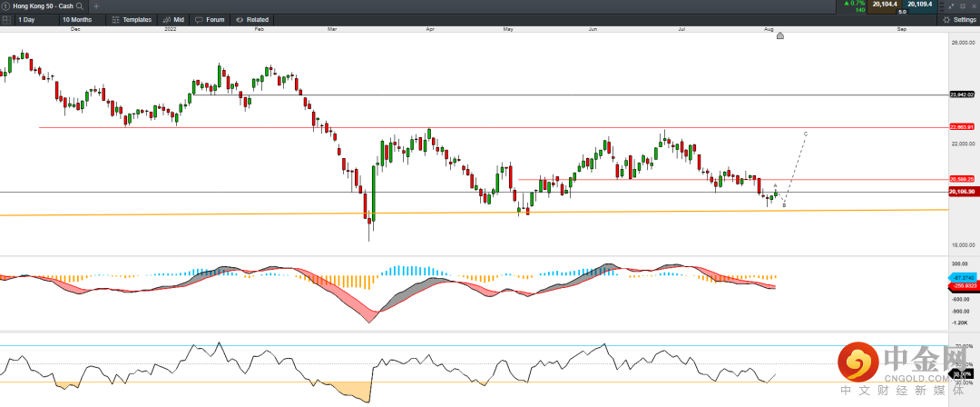980x407 pixels.
Task: Click the 26,000.00 axis label
Action: [963, 43]
